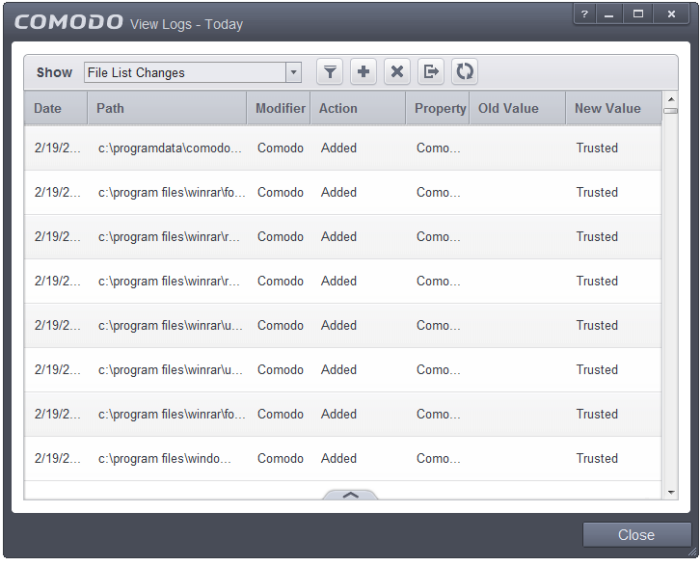Screen dimensions: 700x561
Task: Click the export logs icon
Action: 431,72
